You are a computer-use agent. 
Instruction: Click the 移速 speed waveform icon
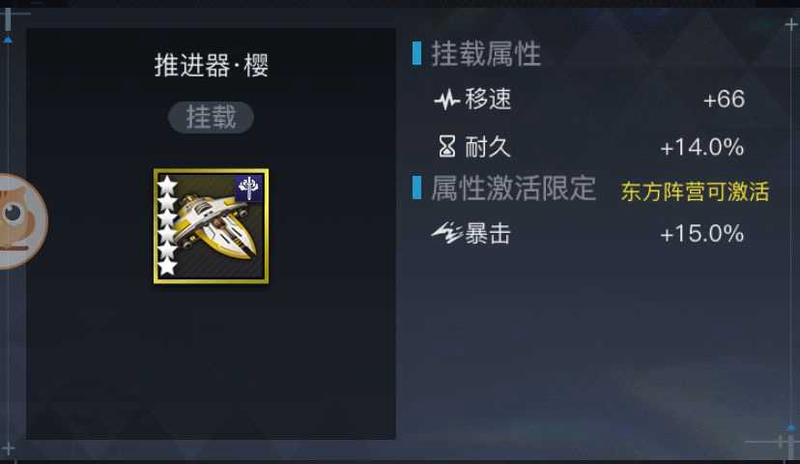[x=447, y=99]
